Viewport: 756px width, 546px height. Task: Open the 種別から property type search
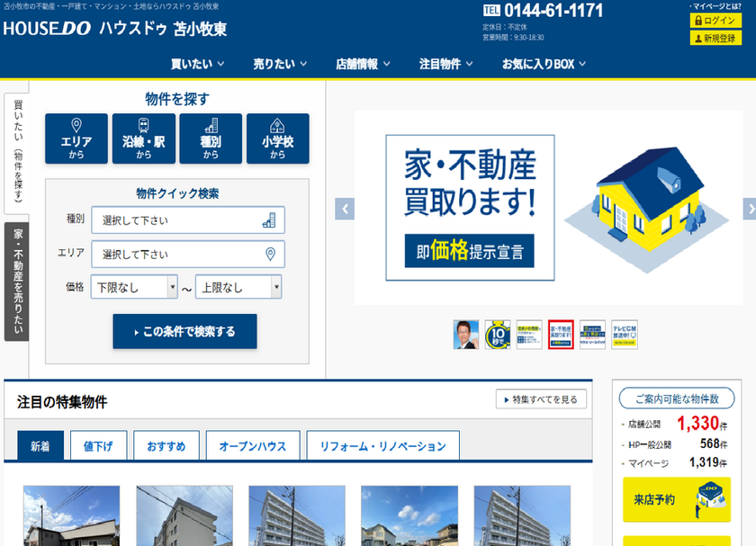tap(211, 139)
